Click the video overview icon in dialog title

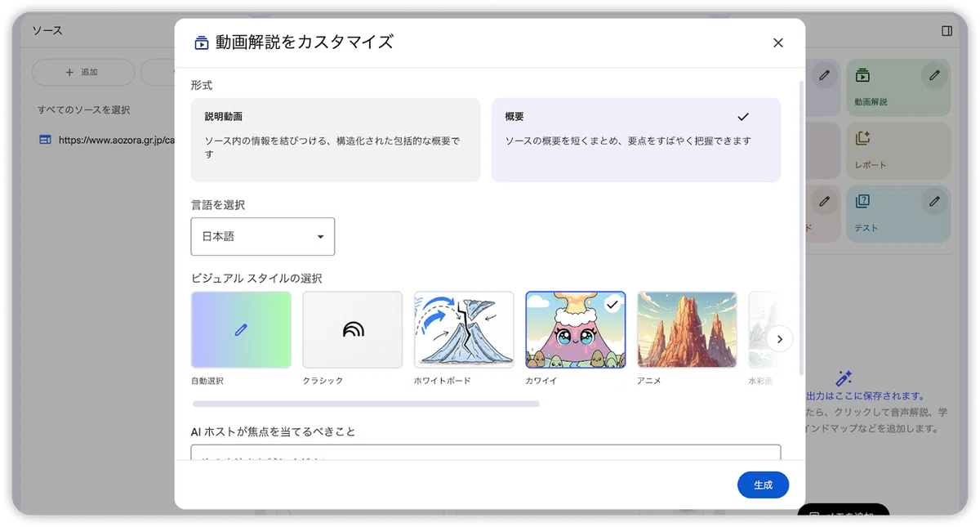[x=201, y=43]
